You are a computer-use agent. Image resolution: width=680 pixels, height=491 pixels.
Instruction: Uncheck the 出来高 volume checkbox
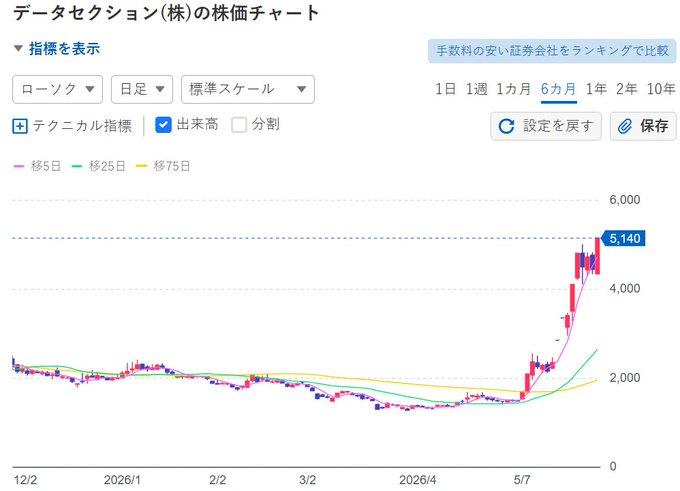[x=163, y=125]
